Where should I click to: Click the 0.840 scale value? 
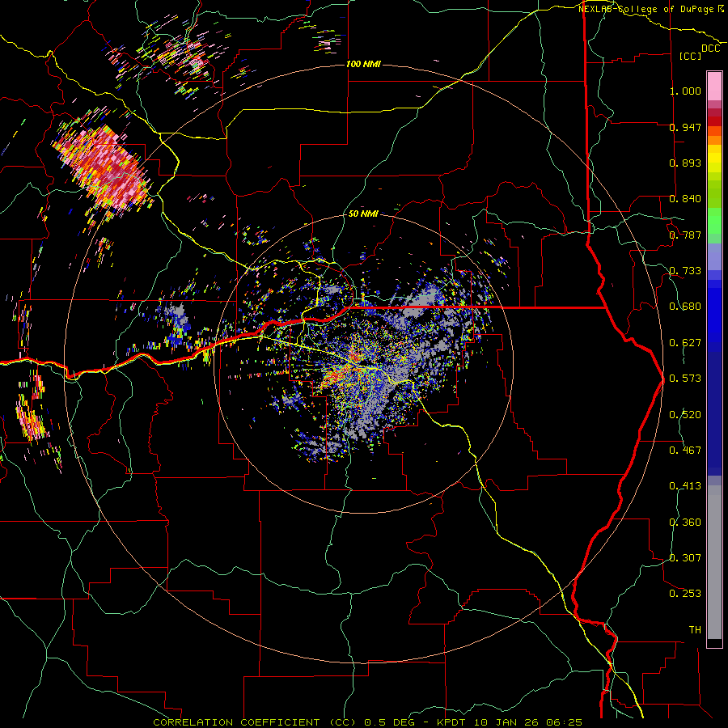(x=685, y=199)
